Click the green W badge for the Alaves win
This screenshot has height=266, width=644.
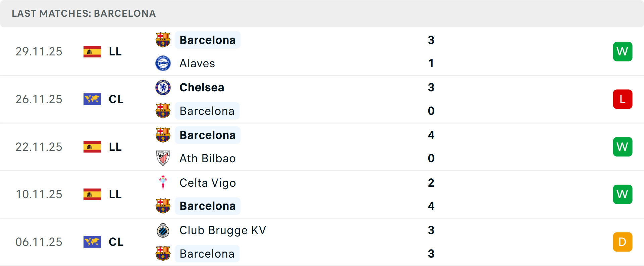coord(623,51)
